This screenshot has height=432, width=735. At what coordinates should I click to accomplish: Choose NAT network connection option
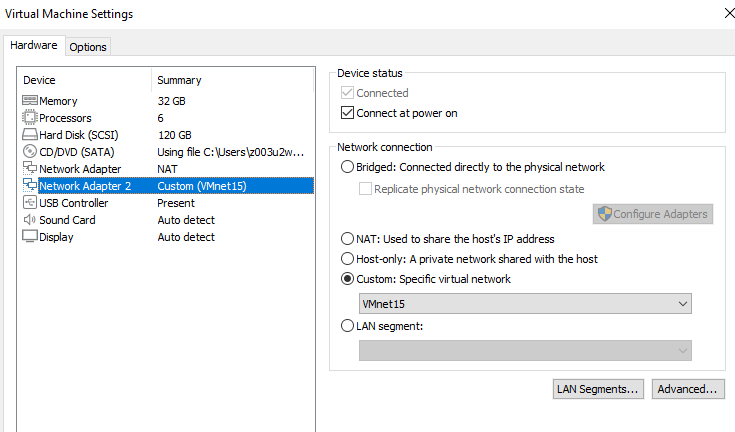(348, 239)
